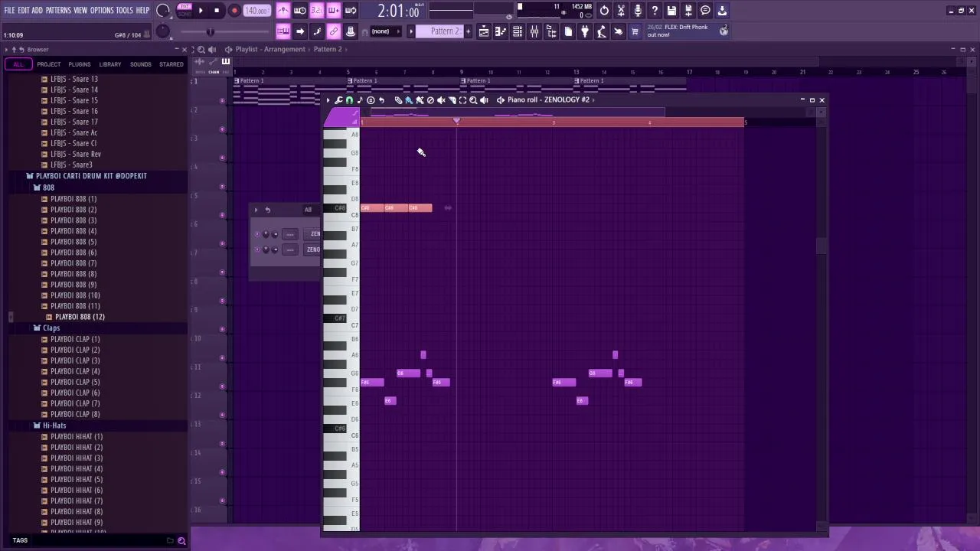Switch to the STARRED browser tab

pyautogui.click(x=171, y=64)
